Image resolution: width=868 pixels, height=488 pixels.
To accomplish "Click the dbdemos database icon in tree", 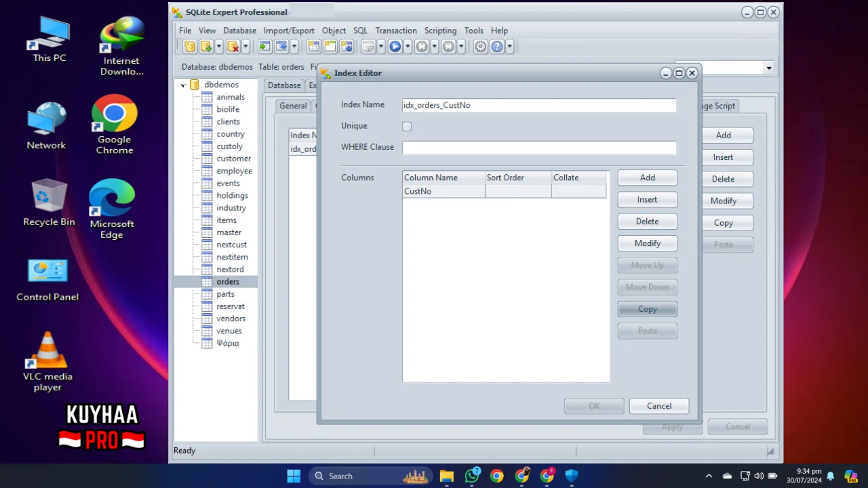I will pyautogui.click(x=195, y=85).
